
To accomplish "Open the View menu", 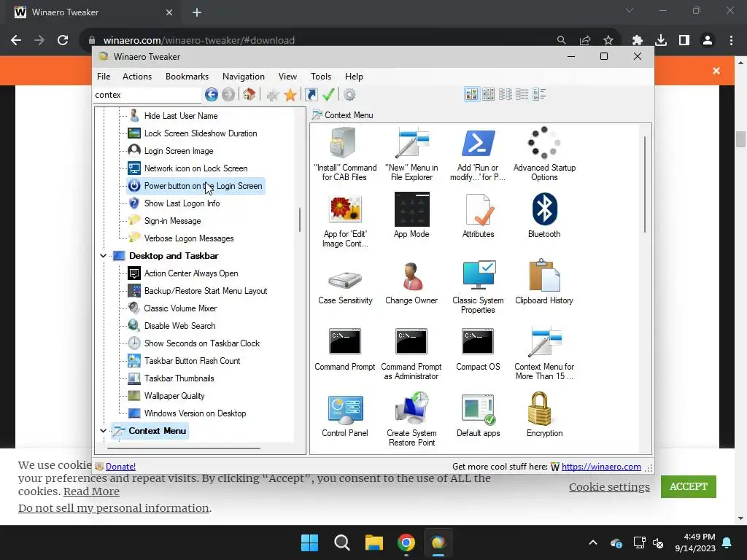I will pos(287,77).
